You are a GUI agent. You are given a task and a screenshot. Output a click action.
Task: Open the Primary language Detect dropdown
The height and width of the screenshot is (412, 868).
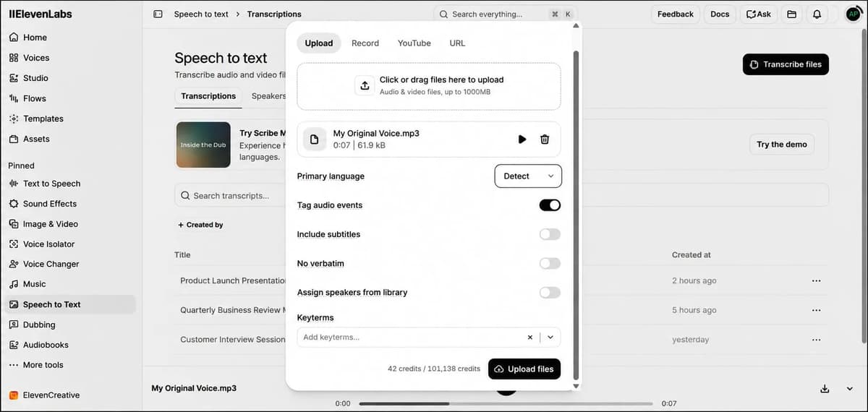coord(528,176)
